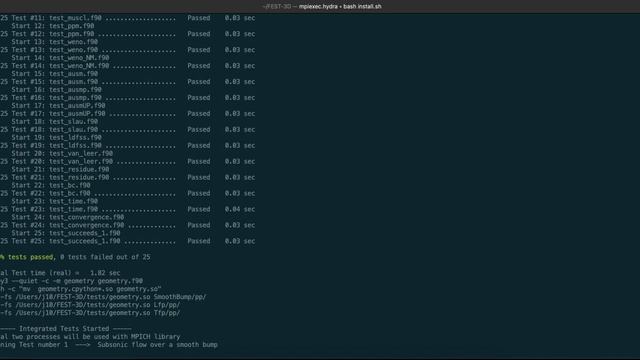The image size is (640, 360).
Task: Click 'Subsonic flow over a smooth bump' line
Action: click(x=158, y=345)
